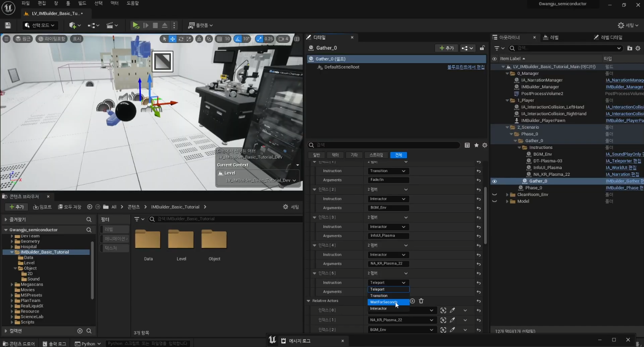The width and height of the screenshot is (644, 347).
Task: Toggle rotation angle snapping in viewport
Action: tap(238, 39)
